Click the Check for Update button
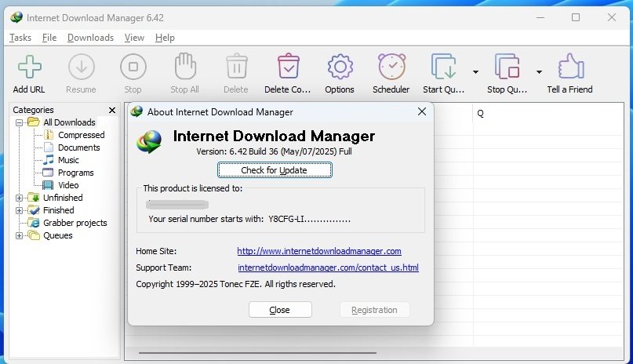This screenshot has height=364, width=633. click(275, 170)
